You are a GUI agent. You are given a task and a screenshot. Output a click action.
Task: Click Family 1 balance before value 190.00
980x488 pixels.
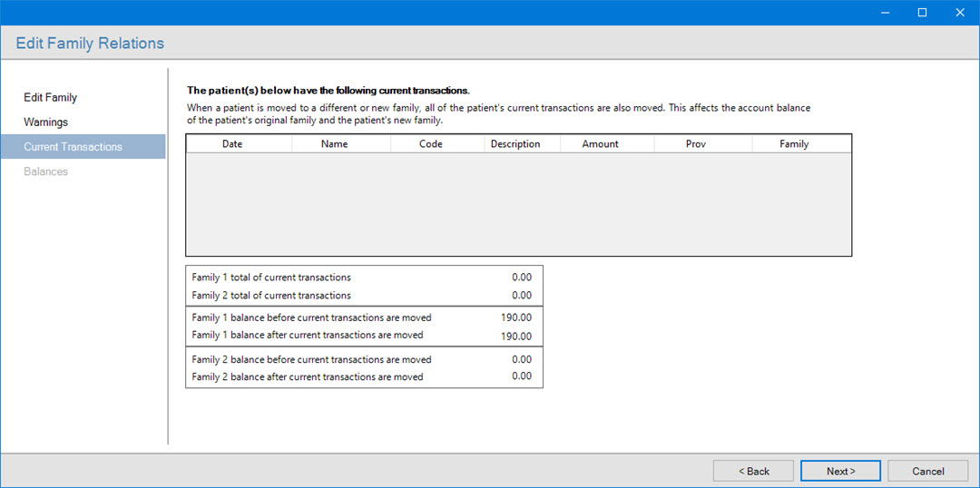click(x=515, y=317)
